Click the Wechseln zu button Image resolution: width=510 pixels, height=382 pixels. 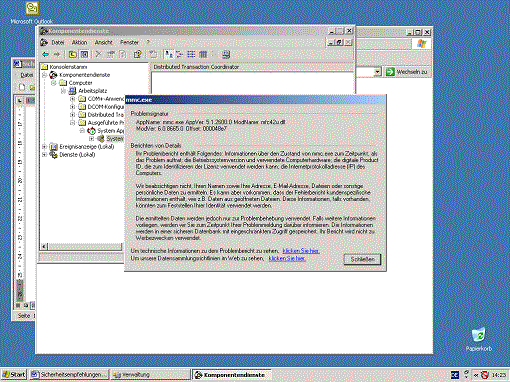coord(408,72)
